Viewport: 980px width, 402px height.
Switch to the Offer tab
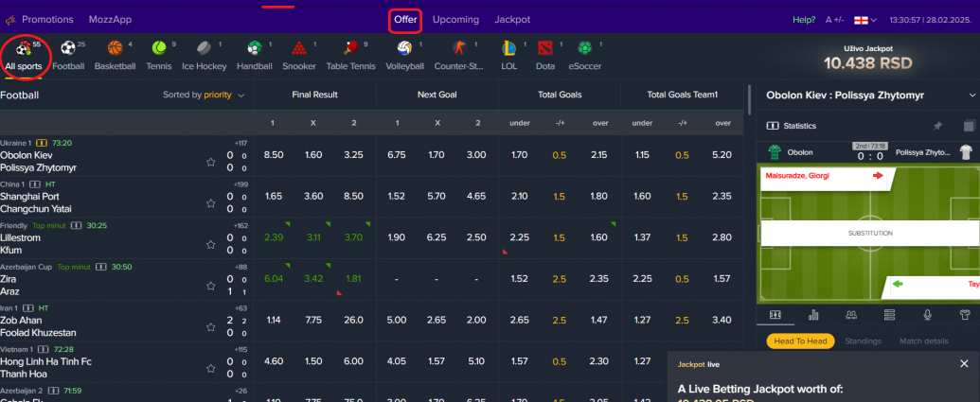[405, 20]
